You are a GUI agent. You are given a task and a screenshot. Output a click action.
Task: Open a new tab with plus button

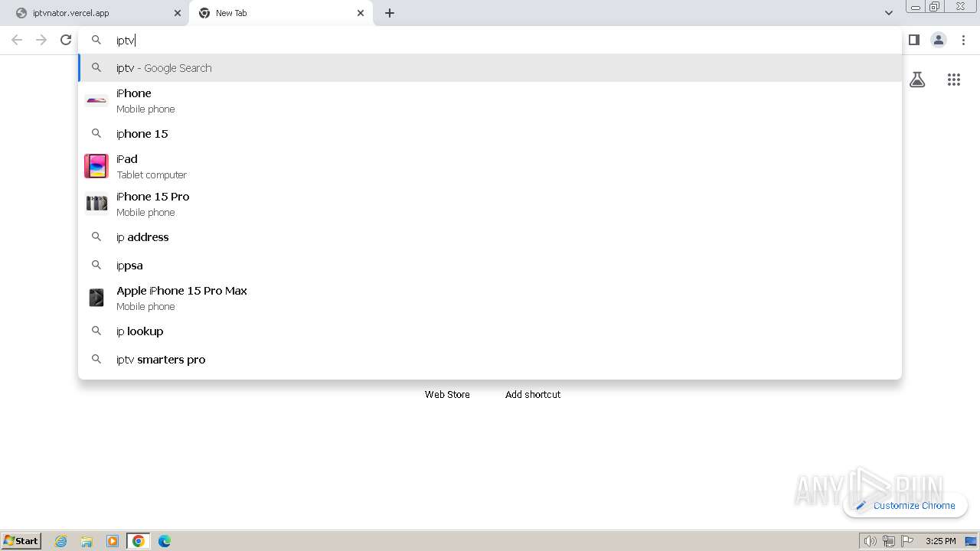[390, 13]
